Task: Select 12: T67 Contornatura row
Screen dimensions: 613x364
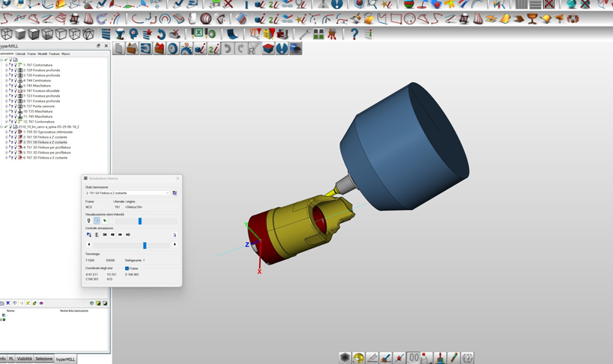Action: (x=38, y=122)
